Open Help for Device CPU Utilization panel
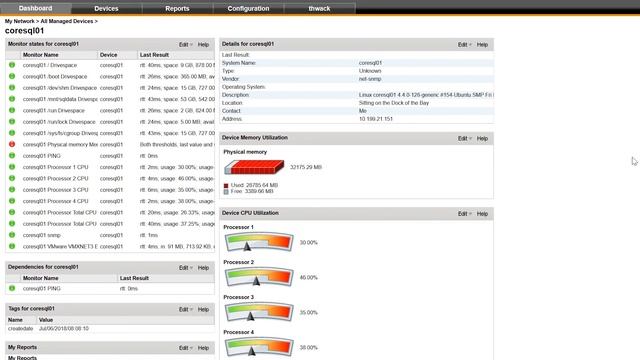 482,213
